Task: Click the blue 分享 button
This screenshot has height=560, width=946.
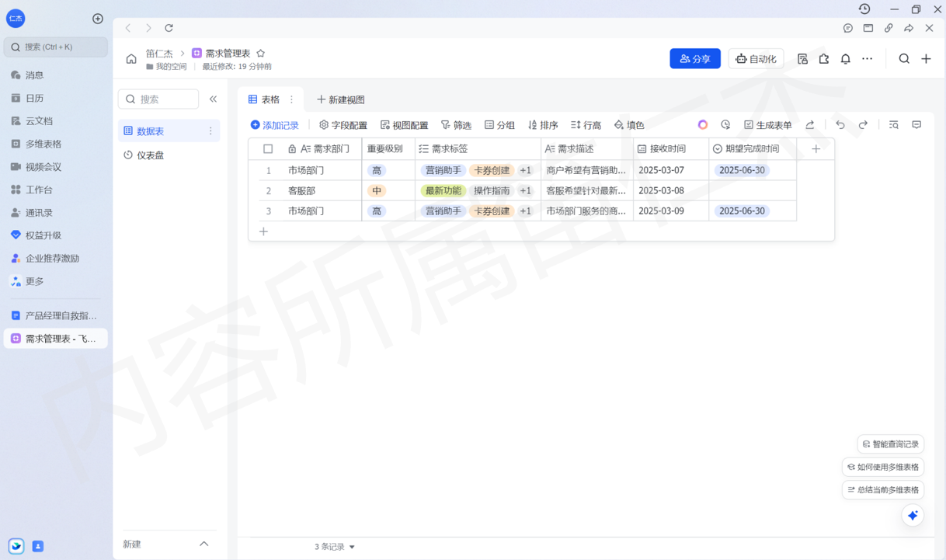Action: pos(695,59)
